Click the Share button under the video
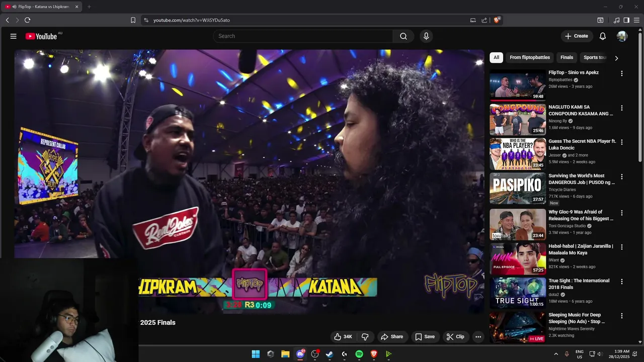Image resolution: width=644 pixels, height=362 pixels. coord(392,337)
